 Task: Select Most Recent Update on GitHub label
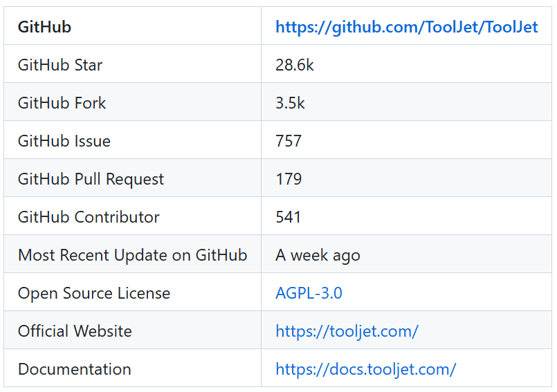[132, 255]
